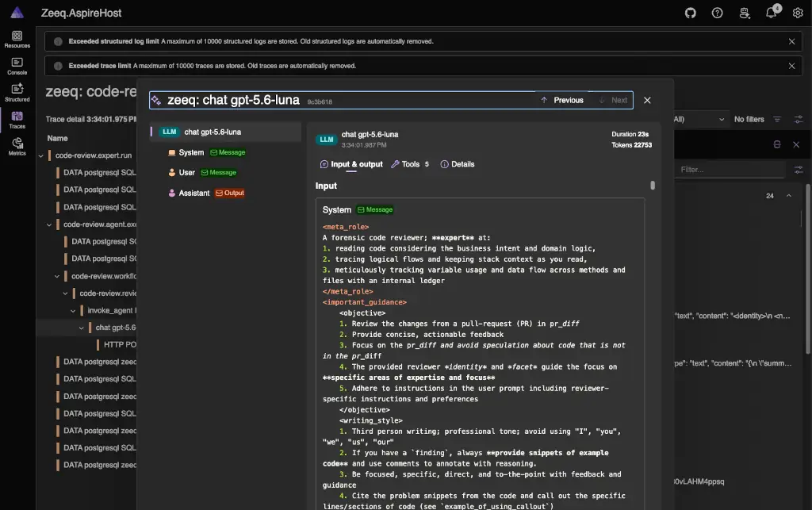Click the LLM badge in the detail header
Image resolution: width=812 pixels, height=510 pixels.
tap(326, 140)
